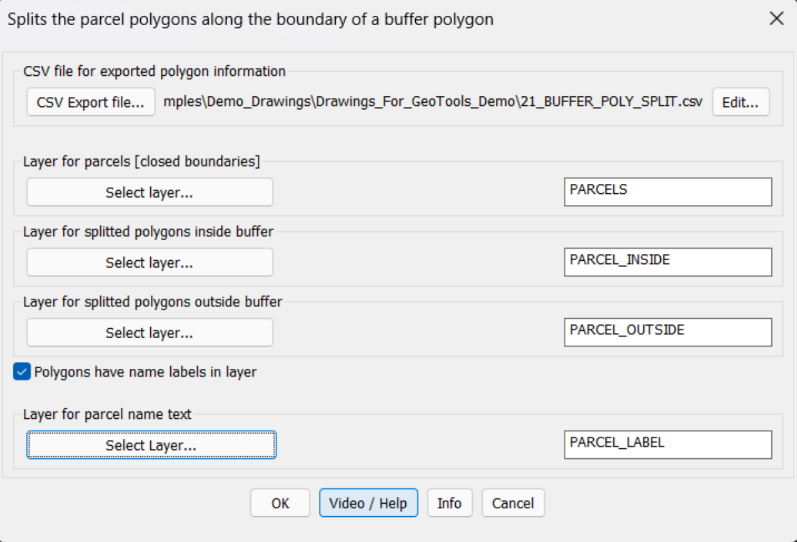Confirm the dialog with OK
The width and height of the screenshot is (797, 542).
coord(280,503)
